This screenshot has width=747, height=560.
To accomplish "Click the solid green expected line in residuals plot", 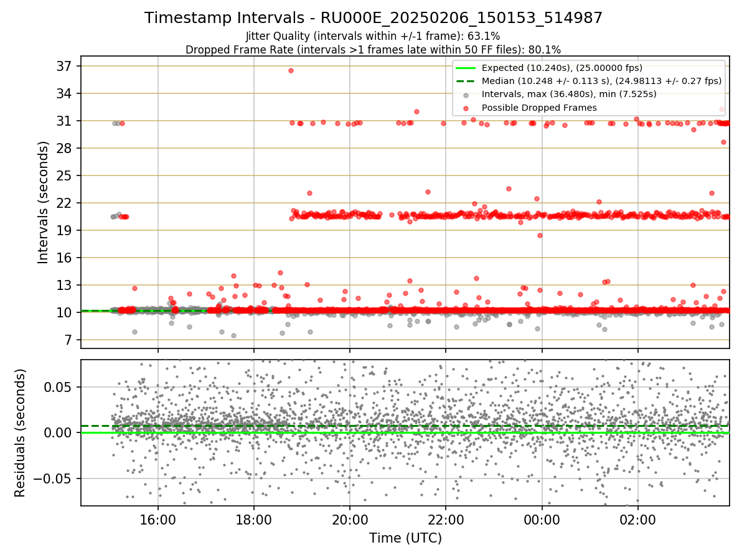I will click(405, 432).
